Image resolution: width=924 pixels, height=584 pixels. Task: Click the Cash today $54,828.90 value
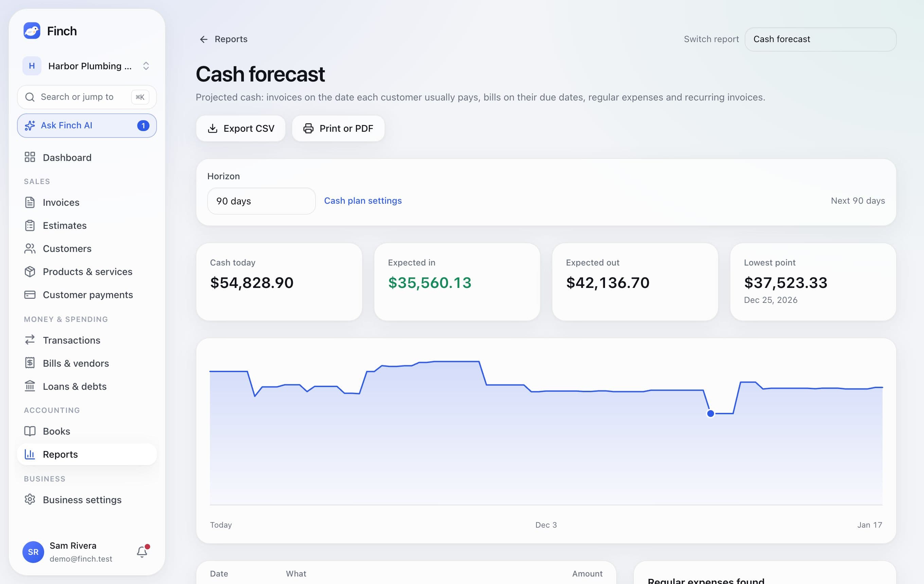pos(252,282)
